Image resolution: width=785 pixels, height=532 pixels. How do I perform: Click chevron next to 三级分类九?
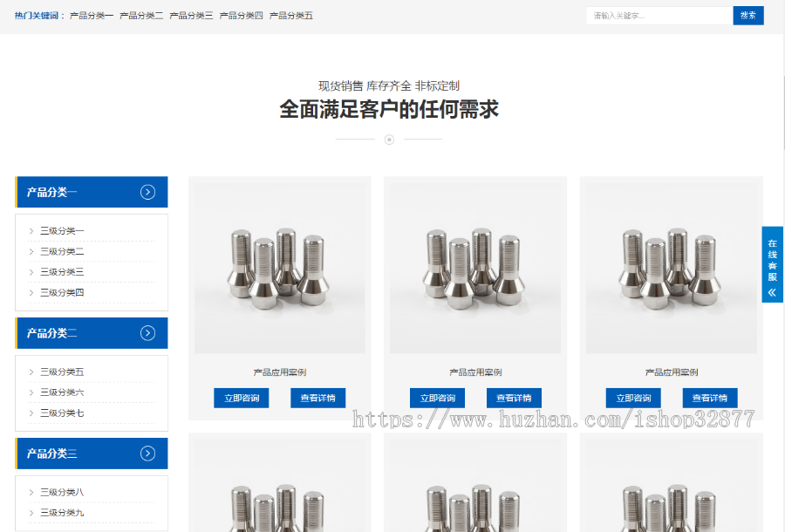coord(31,513)
